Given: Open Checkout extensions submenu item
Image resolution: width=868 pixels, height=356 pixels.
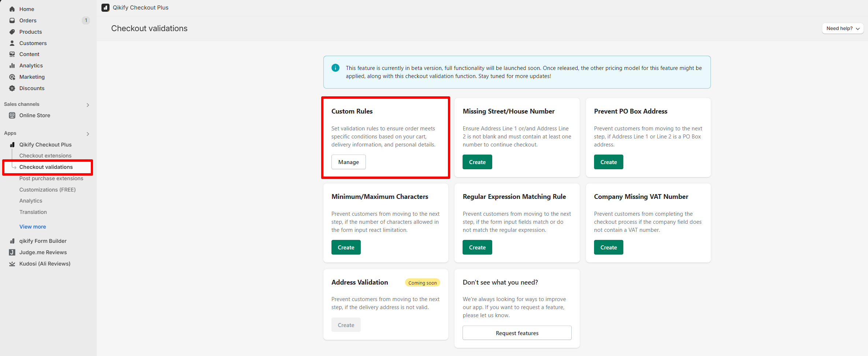Looking at the screenshot, I should tap(45, 156).
